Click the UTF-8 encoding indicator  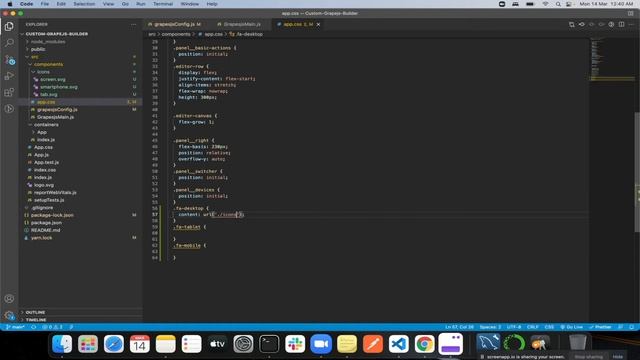[x=514, y=327]
